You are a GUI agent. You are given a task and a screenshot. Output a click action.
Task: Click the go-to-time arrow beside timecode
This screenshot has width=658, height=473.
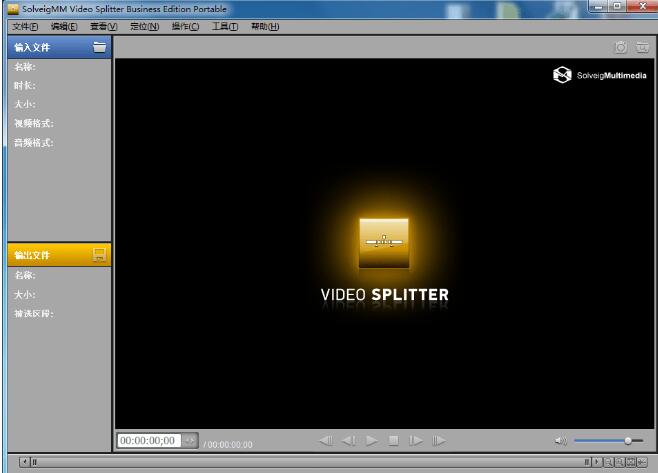(x=190, y=440)
